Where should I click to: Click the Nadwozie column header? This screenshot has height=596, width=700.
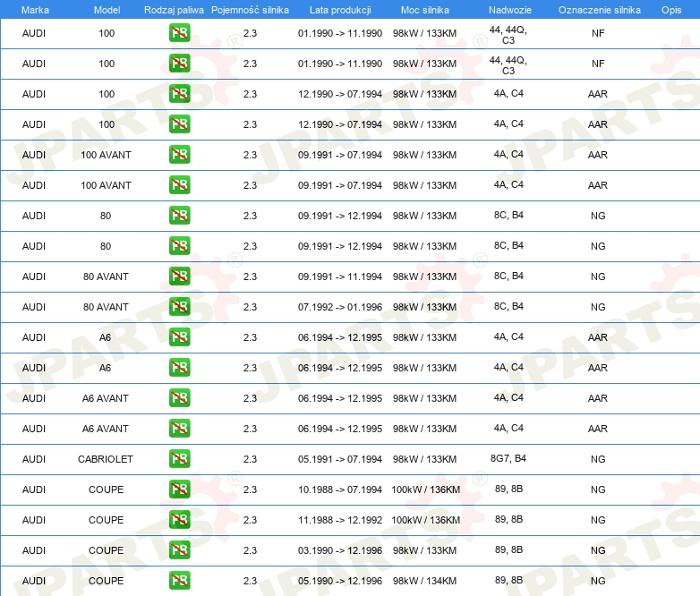[x=510, y=10]
